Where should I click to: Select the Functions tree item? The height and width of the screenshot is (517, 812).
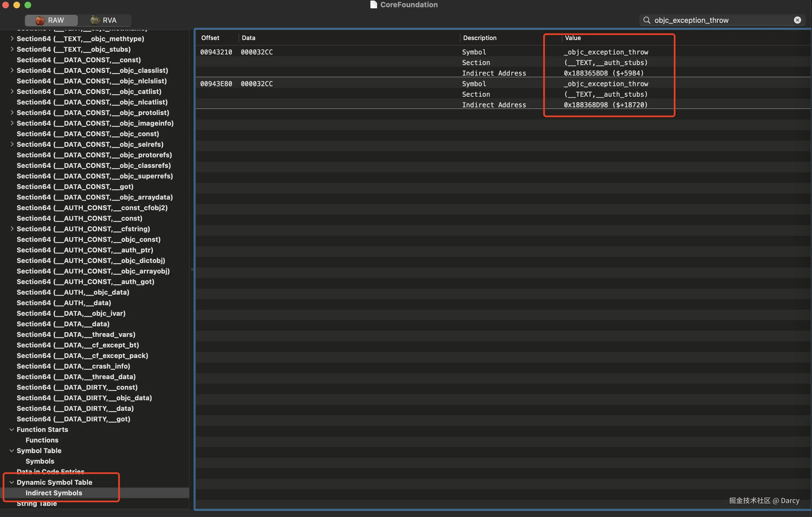tap(42, 440)
